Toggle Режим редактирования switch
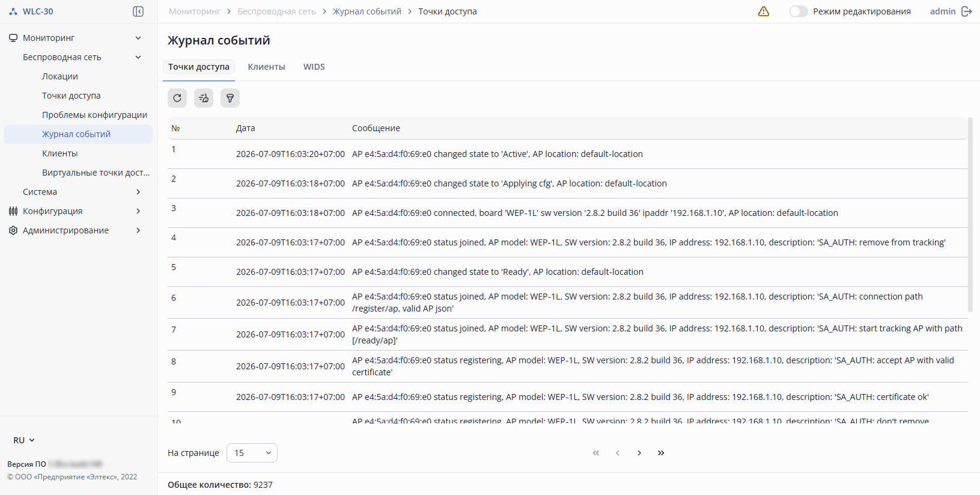This screenshot has height=495, width=980. [x=799, y=11]
